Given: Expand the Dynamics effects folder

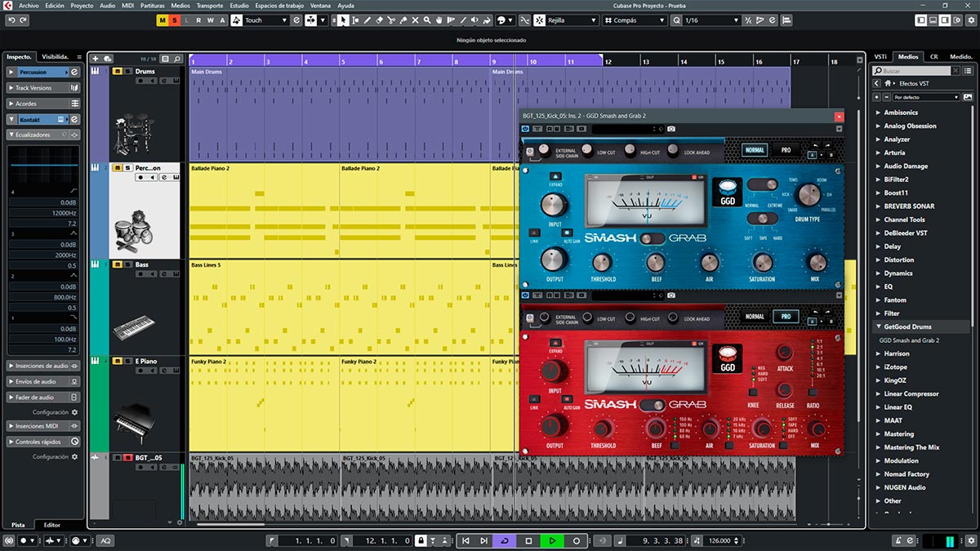Looking at the screenshot, I should pos(878,273).
